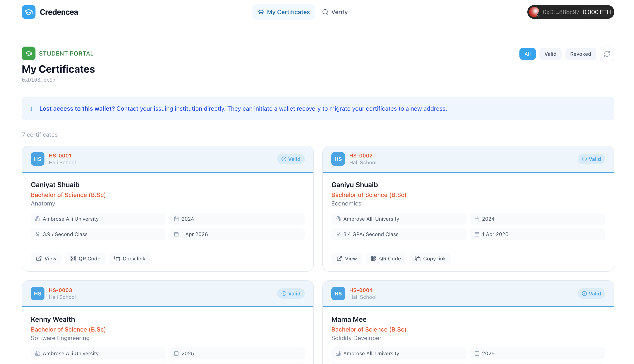Click the Valid badge on HS-0003 card
Screen dimensions: 634x364
point(291,294)
